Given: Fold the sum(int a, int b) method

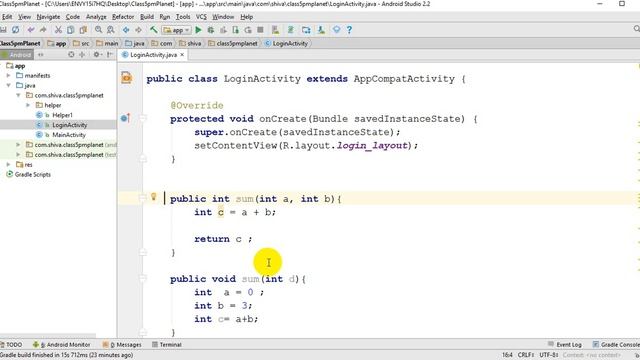Looking at the screenshot, I should pyautogui.click(x=142, y=198).
